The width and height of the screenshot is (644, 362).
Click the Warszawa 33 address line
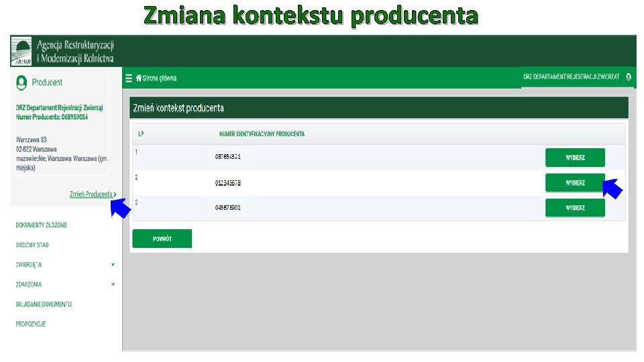point(32,139)
